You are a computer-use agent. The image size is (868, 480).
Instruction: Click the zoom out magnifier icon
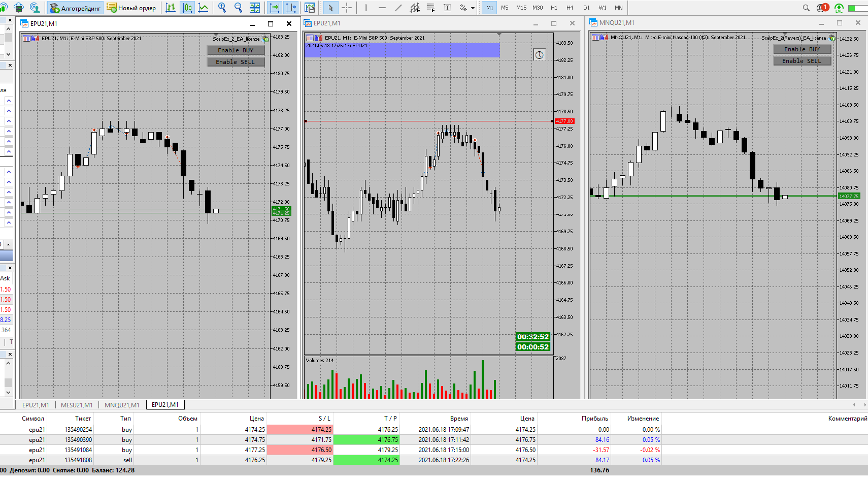238,8
